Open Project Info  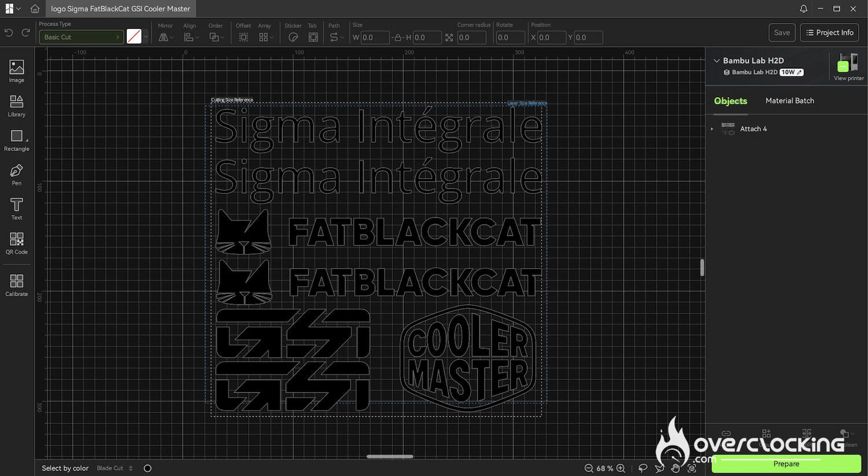pyautogui.click(x=830, y=32)
